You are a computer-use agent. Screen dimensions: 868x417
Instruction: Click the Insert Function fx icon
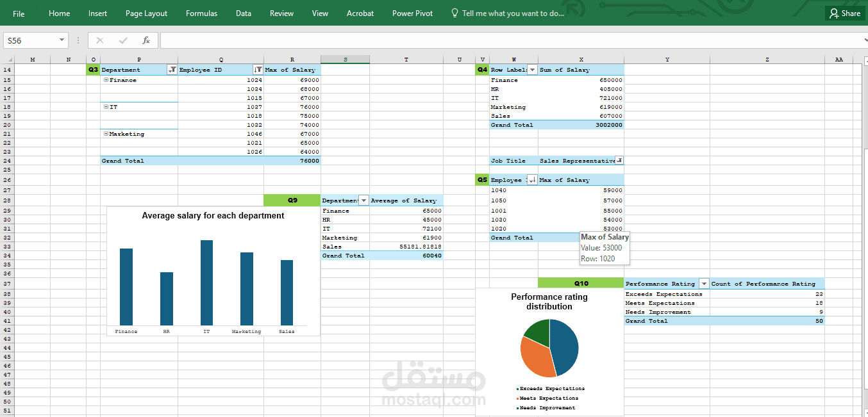(146, 40)
